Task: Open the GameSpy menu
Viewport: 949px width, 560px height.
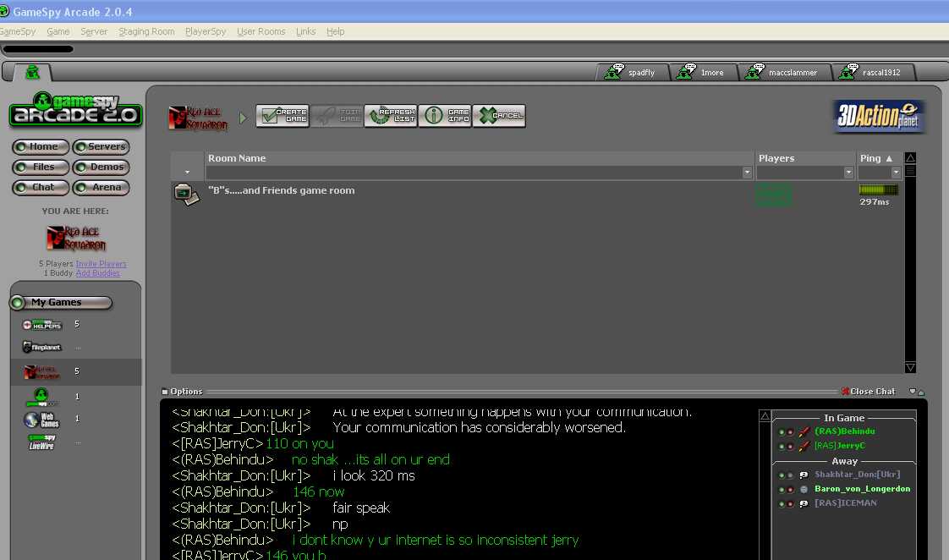Action: point(18,31)
